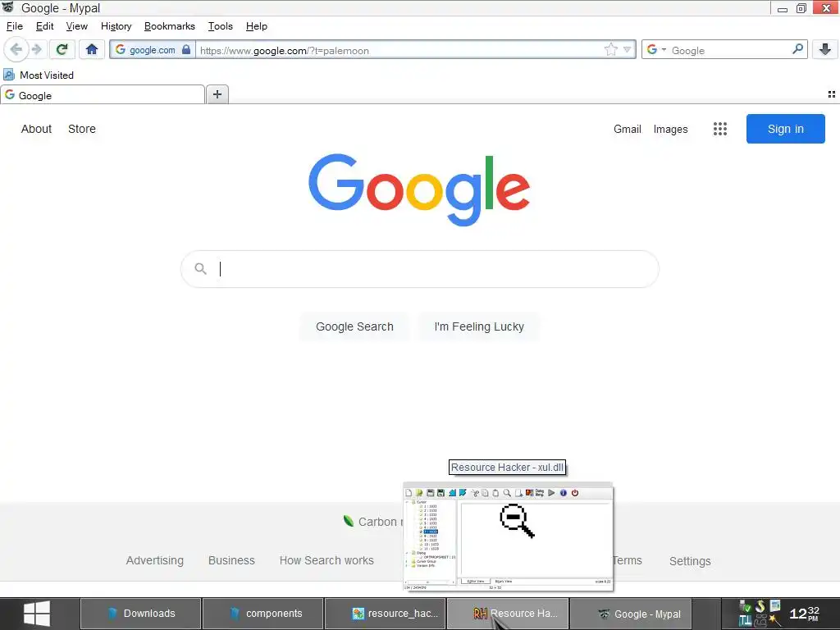Open the Images link
Screen dimensions: 840x630
[x=670, y=129]
